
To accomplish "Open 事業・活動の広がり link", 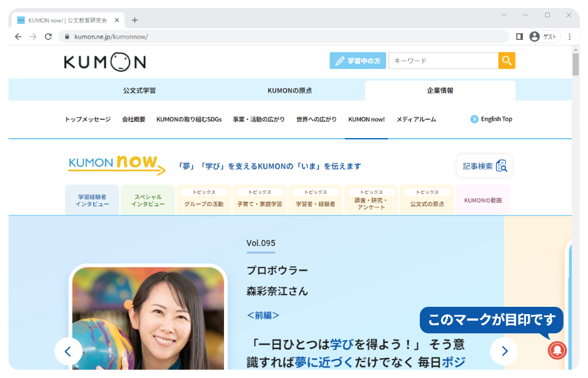I will tap(259, 119).
